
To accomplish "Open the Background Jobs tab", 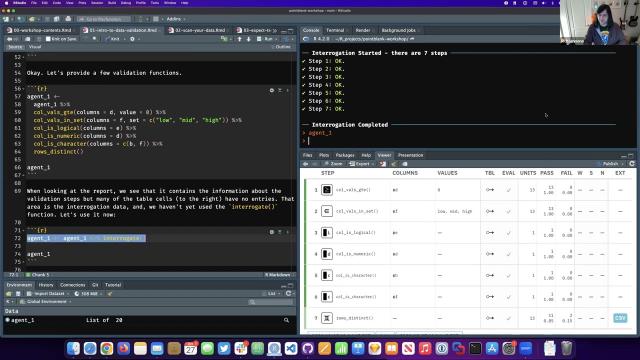I will (398, 30).
